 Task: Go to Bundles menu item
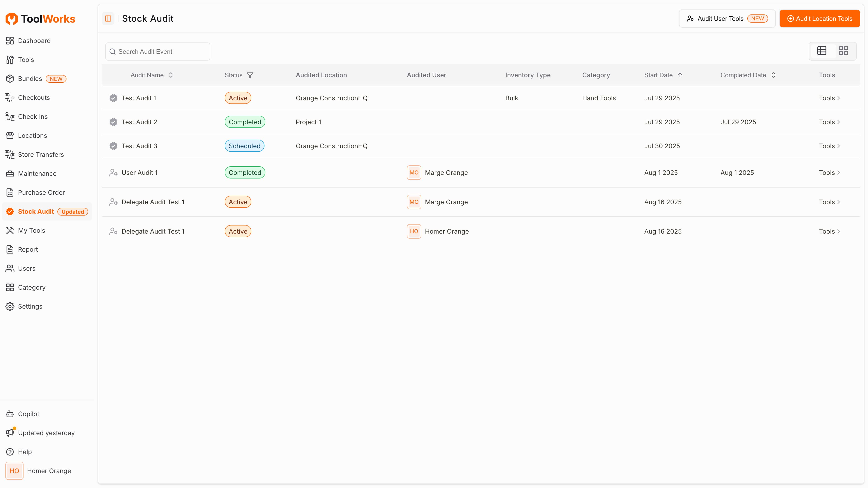[x=30, y=78]
